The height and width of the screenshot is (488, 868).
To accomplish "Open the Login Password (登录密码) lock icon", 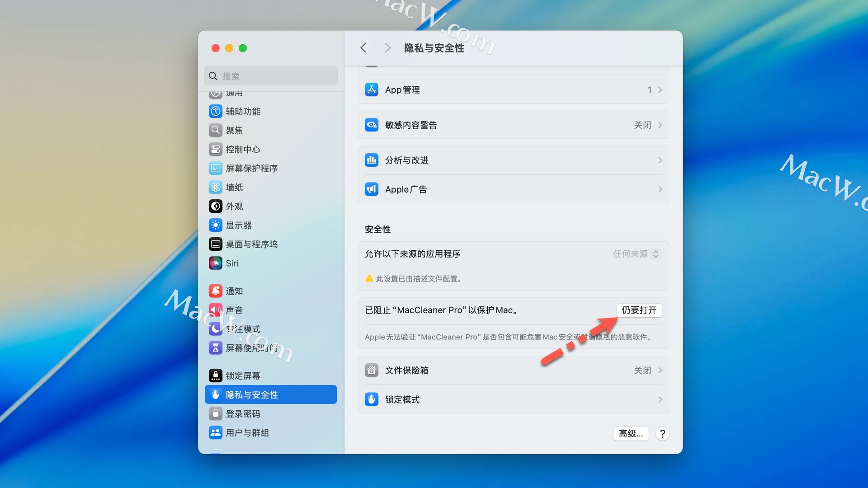I will 216,413.
